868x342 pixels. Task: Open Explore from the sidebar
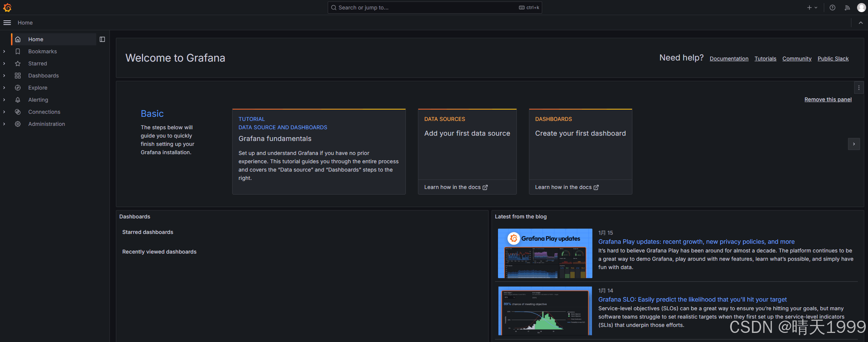(x=38, y=88)
